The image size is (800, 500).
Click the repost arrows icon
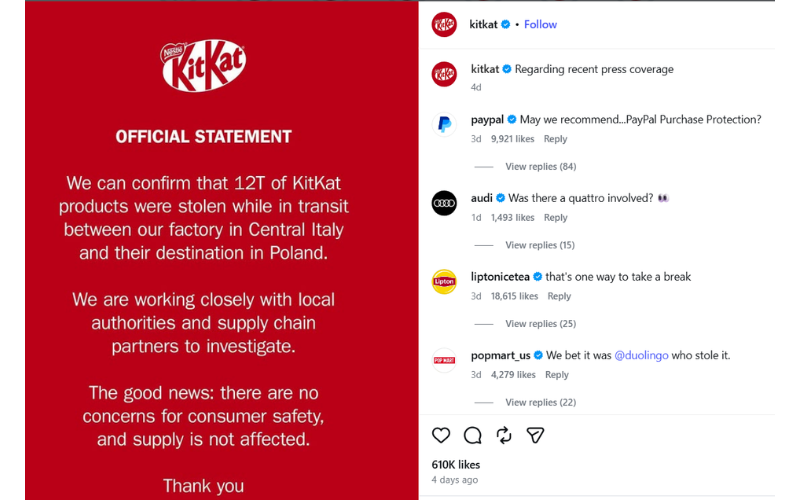(504, 435)
